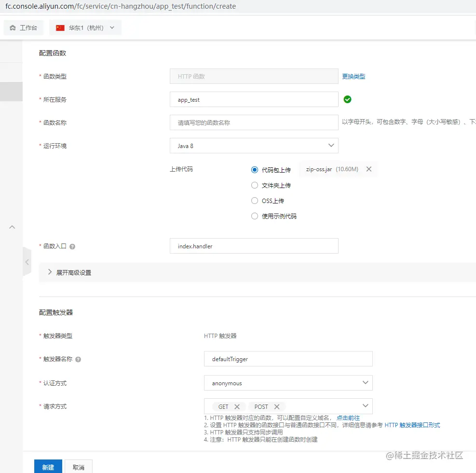Click the 函数名称 input field
Image resolution: width=476 pixels, height=473 pixels.
[x=254, y=122]
